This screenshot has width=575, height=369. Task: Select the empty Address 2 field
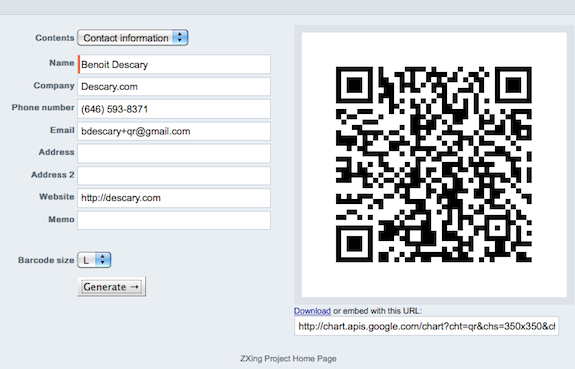(x=174, y=176)
